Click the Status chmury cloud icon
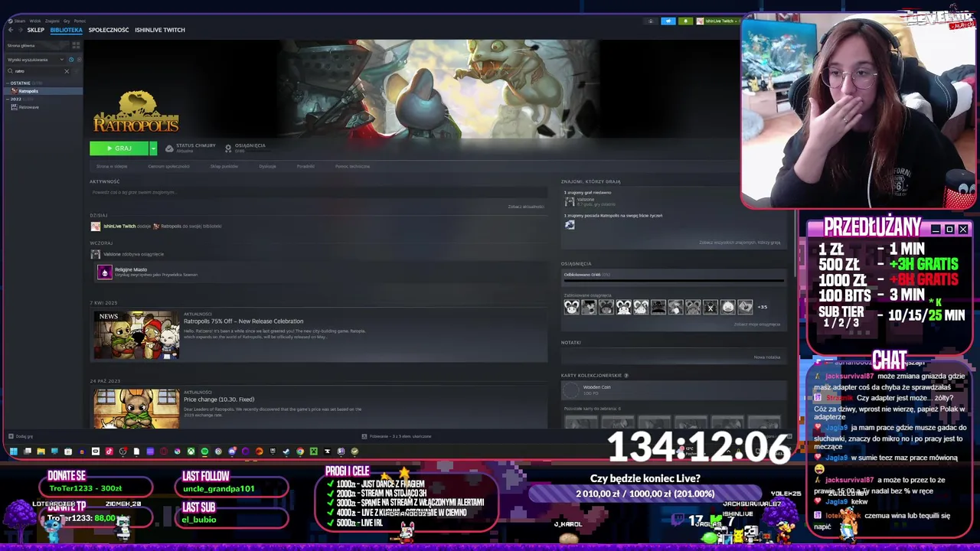 click(x=169, y=148)
